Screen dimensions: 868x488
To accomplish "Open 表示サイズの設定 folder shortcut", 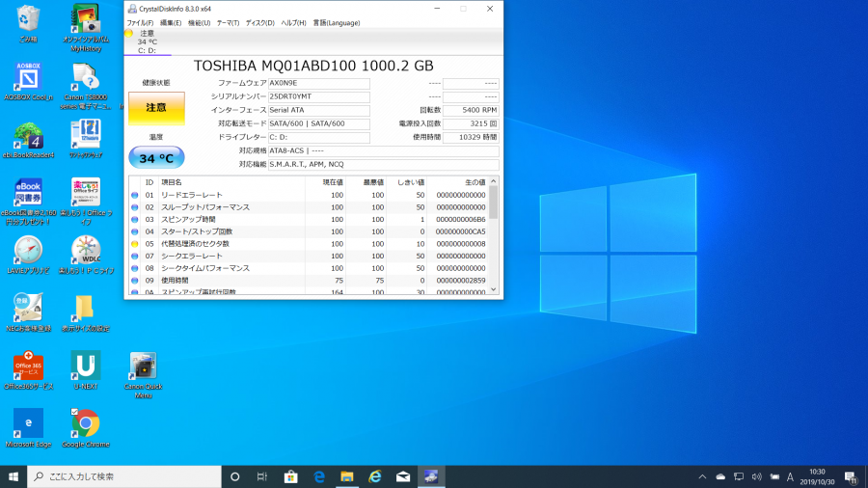I will pyautogui.click(x=85, y=312).
